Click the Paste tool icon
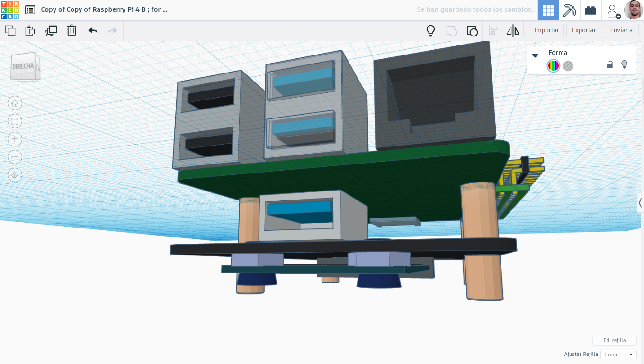This screenshot has height=364, width=644. [x=30, y=31]
